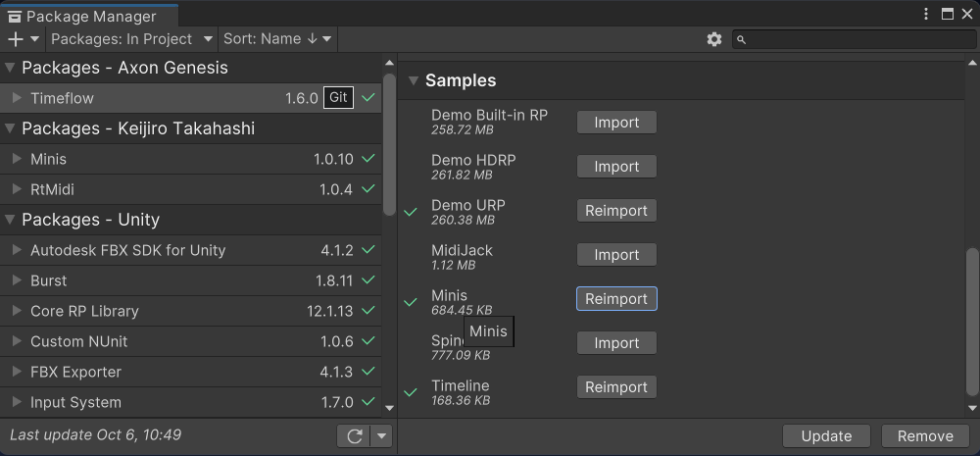The image size is (980, 456).
Task: Select the Minis package in the list
Action: pyautogui.click(x=191, y=159)
